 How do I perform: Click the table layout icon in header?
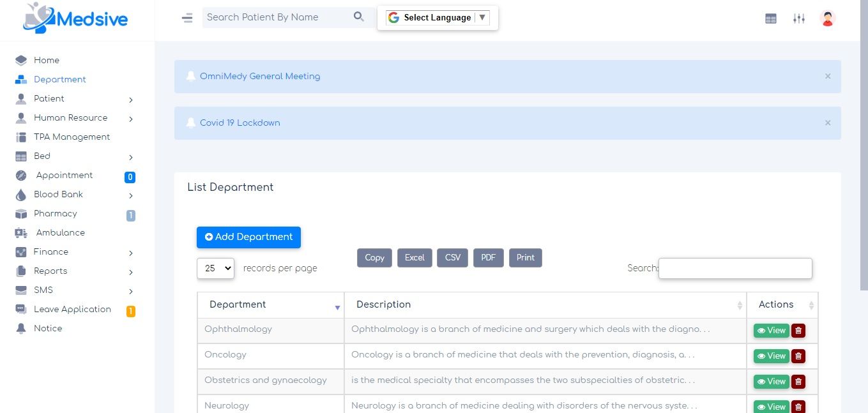[x=771, y=19]
